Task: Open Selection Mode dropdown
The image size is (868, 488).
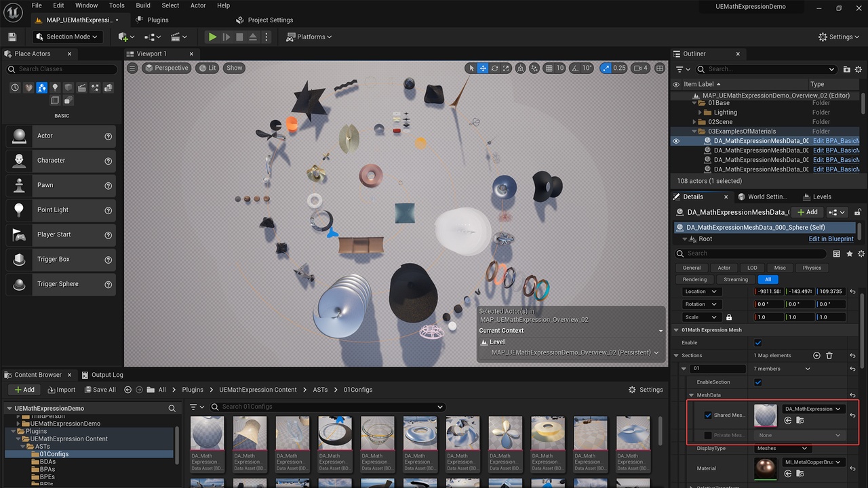Action: (67, 37)
